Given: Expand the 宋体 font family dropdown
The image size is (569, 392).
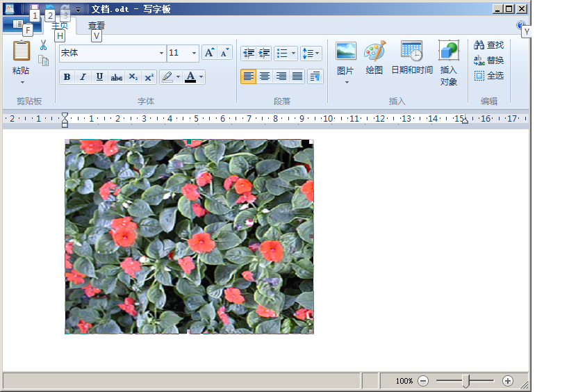Looking at the screenshot, I should click(161, 53).
